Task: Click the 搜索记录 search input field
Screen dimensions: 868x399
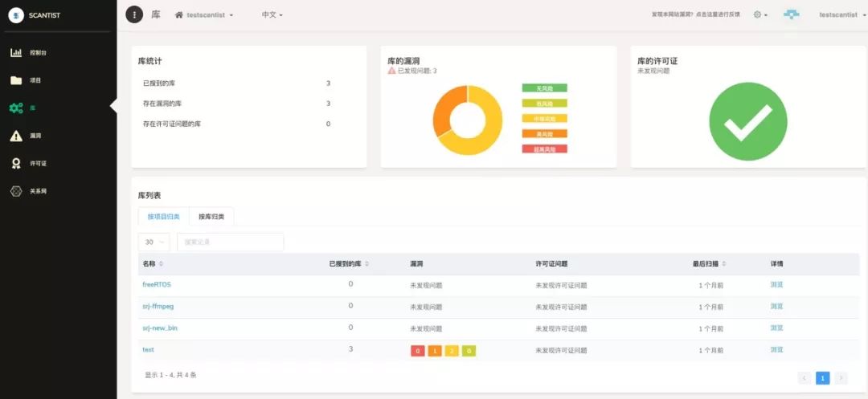Action: pos(230,242)
